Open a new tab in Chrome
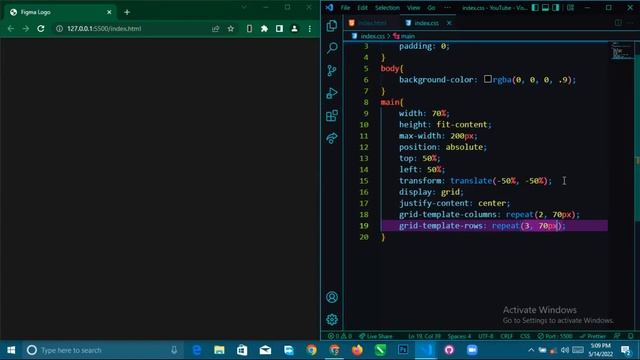 pyautogui.click(x=127, y=12)
